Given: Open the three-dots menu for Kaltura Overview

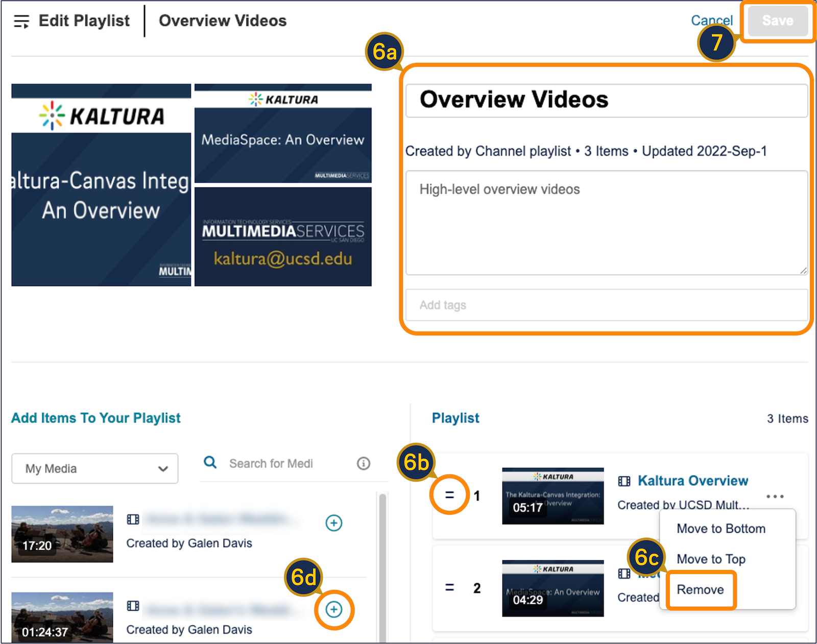Looking at the screenshot, I should coord(775,496).
